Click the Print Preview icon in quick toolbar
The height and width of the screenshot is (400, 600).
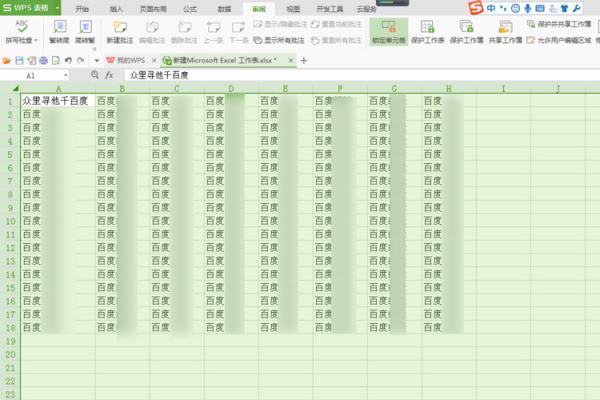[56, 60]
